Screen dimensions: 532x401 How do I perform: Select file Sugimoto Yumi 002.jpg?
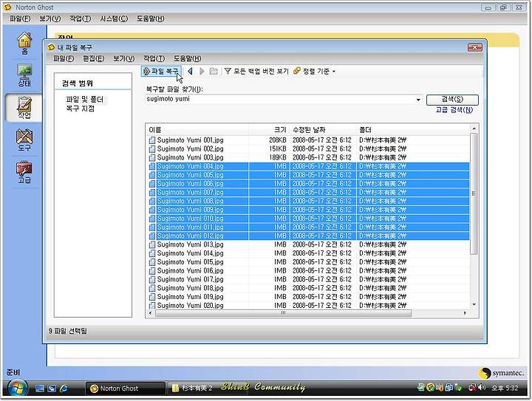190,149
